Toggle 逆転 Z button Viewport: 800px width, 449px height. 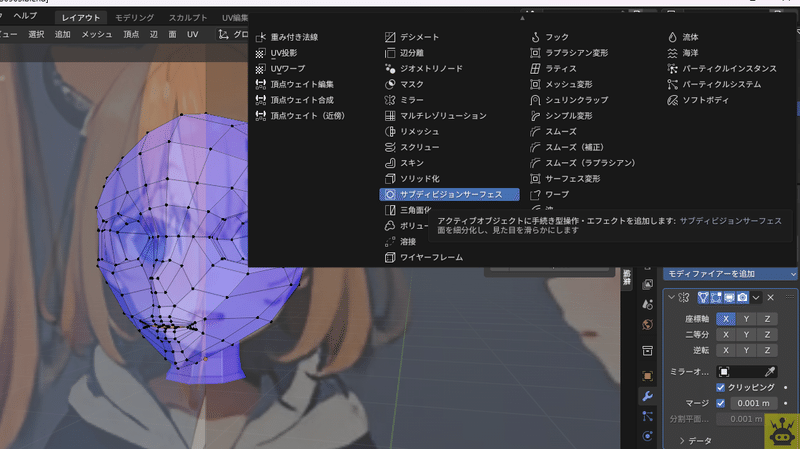pyautogui.click(x=767, y=351)
